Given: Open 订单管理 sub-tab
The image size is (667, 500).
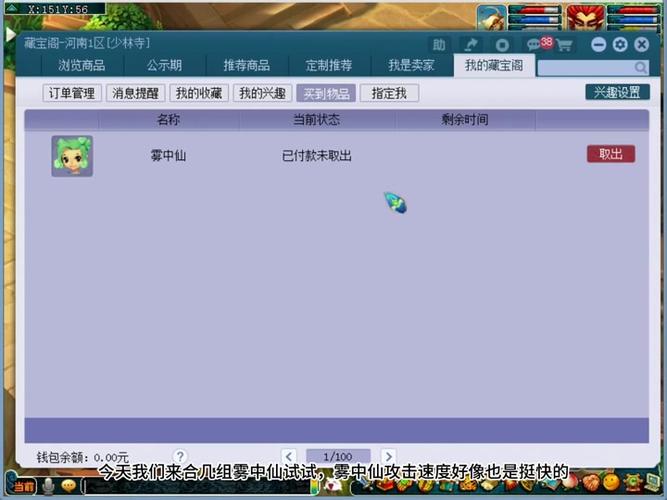Looking at the screenshot, I should (x=72, y=93).
